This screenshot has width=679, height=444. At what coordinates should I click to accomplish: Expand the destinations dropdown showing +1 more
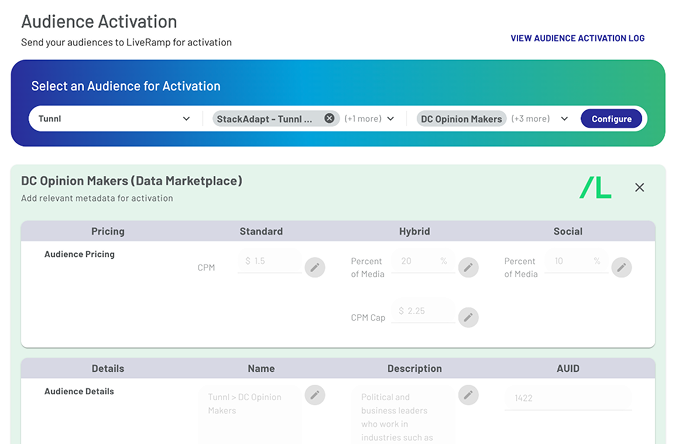click(x=390, y=119)
